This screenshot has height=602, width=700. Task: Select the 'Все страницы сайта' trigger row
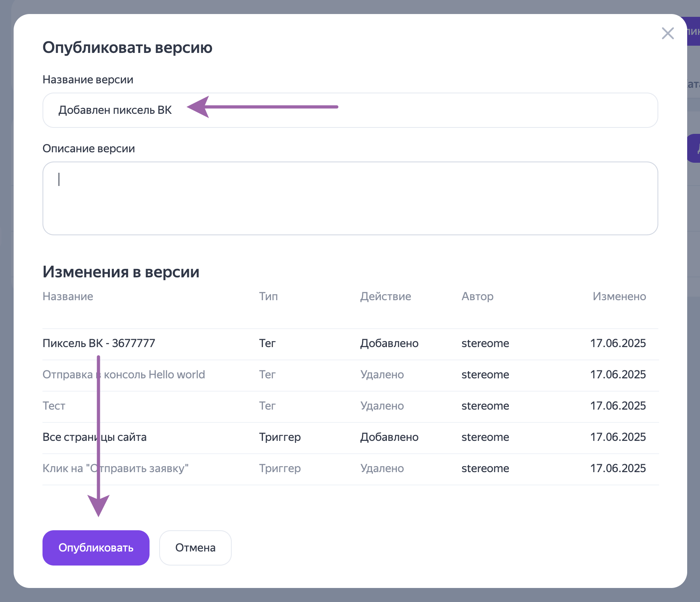(95, 437)
